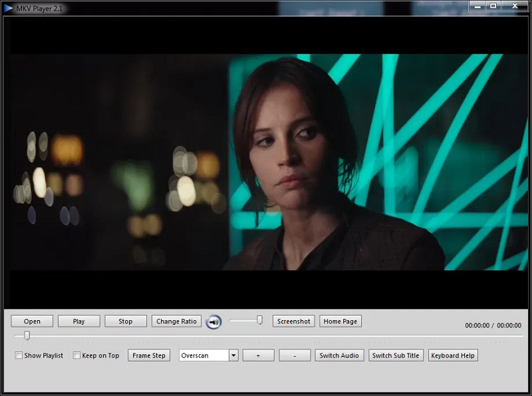Toggle the Keep on Top checkbox

click(76, 355)
